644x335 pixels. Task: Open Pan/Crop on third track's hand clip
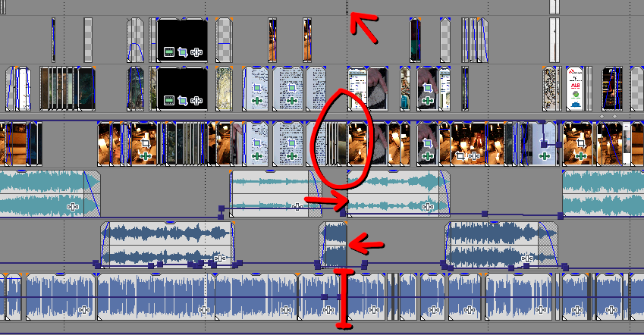428,143
